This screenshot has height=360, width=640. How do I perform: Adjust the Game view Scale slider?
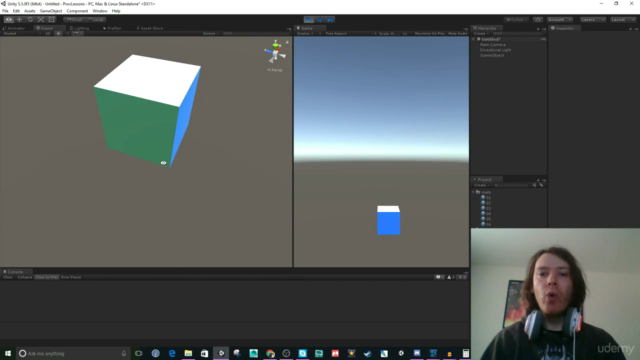pyautogui.click(x=394, y=33)
